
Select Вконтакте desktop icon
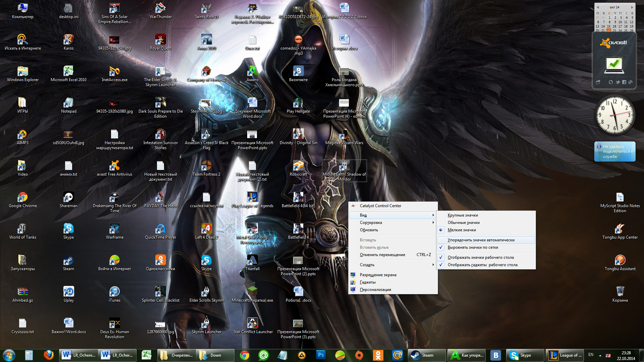298,74
